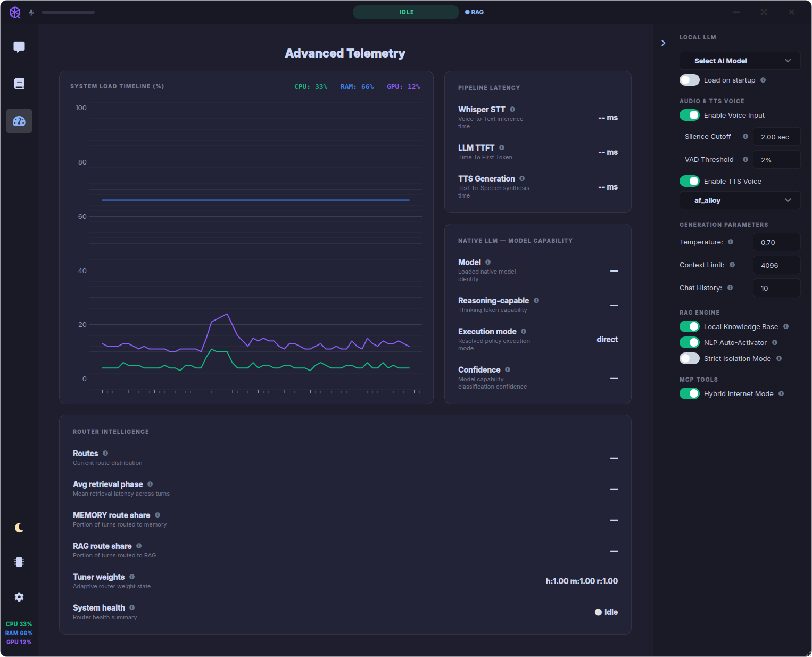Open the chat view from sidebar
The width and height of the screenshot is (812, 657).
click(19, 47)
